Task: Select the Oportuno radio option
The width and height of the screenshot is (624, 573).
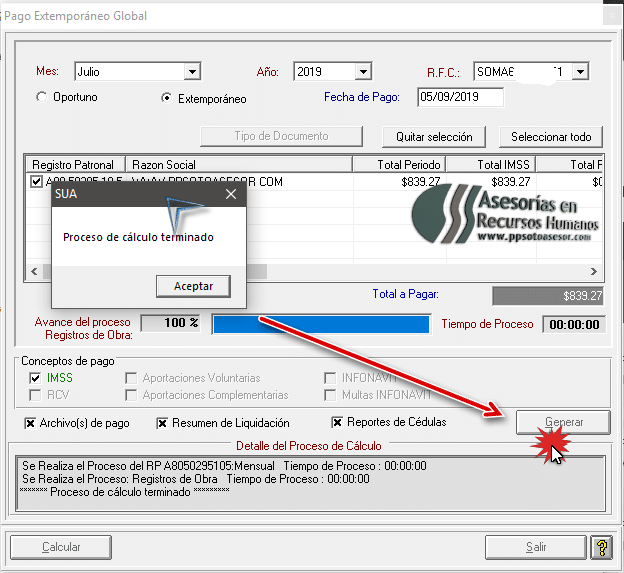Action: tap(41, 98)
